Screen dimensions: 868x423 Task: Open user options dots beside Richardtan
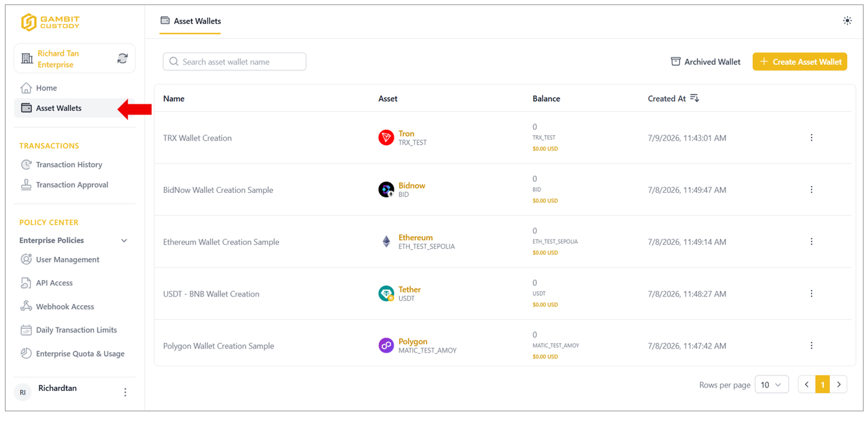coord(125,392)
